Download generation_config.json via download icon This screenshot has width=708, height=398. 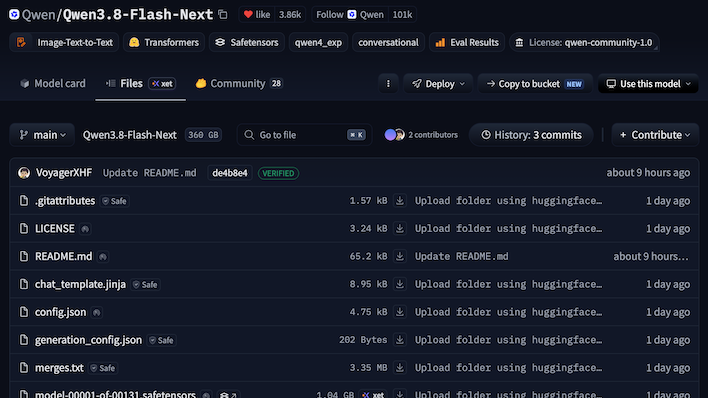tap(400, 340)
